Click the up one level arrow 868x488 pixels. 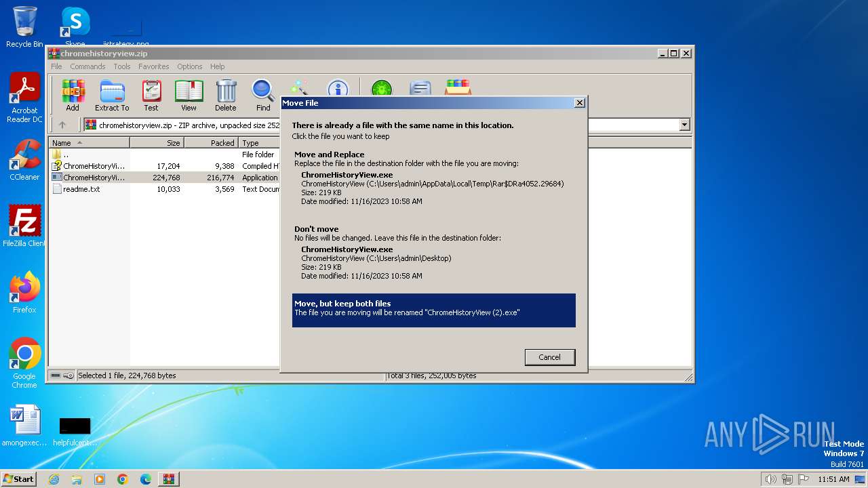coord(62,125)
